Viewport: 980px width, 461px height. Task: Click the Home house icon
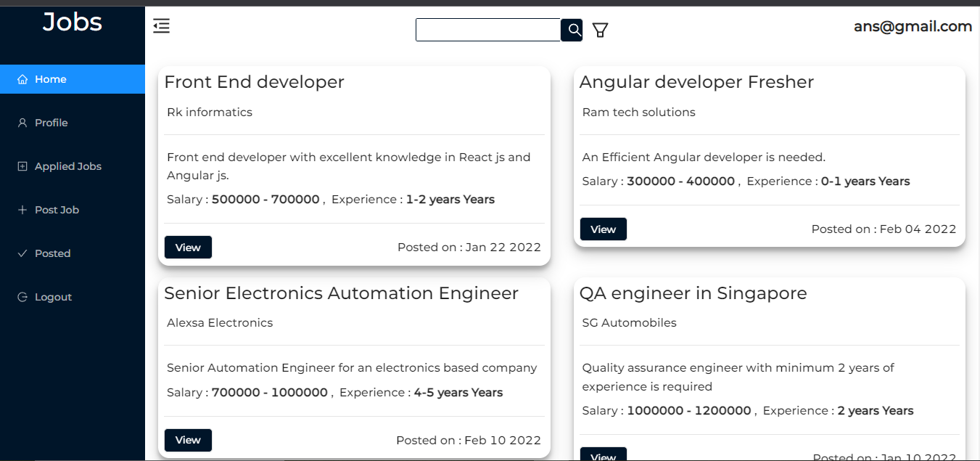pos(22,79)
